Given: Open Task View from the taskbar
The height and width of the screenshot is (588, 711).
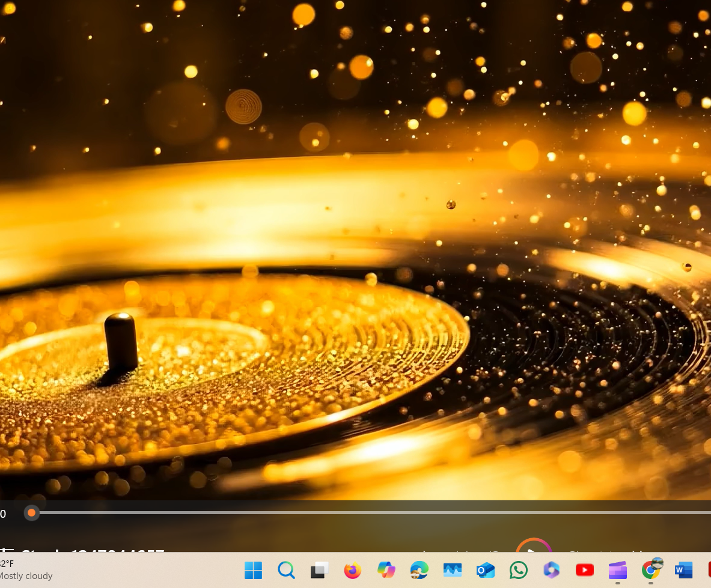Looking at the screenshot, I should click(x=320, y=570).
